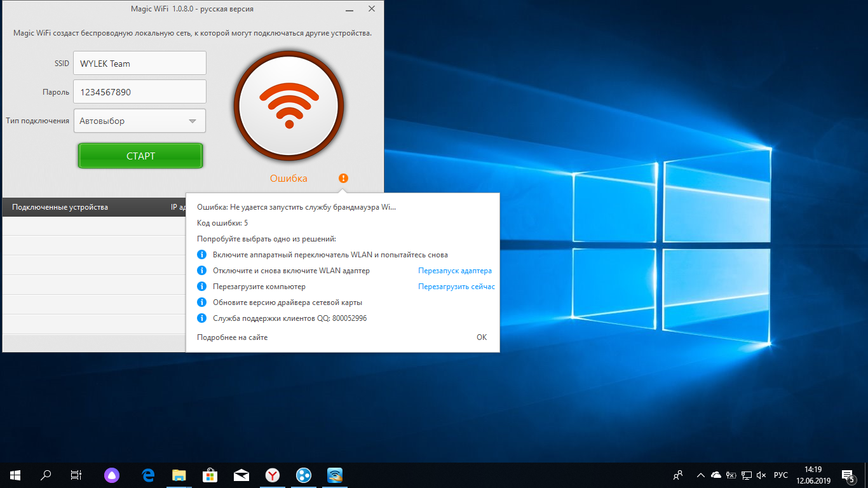
Task: Open Yandex Browser from the taskbar
Action: [272, 475]
